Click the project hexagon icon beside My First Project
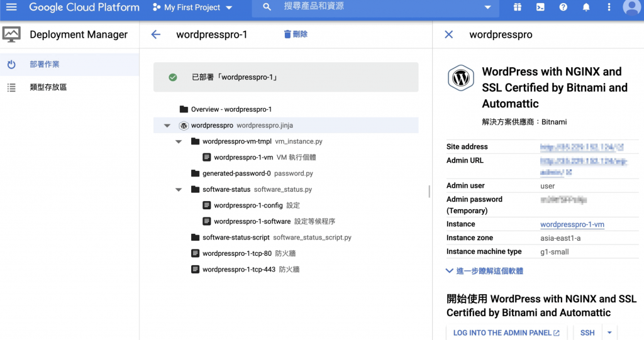This screenshot has height=340, width=644. tap(157, 8)
